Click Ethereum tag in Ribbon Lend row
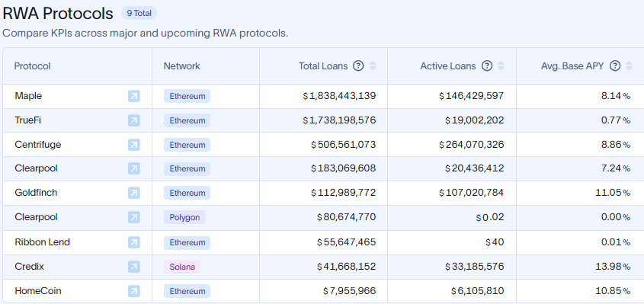Image resolution: width=644 pixels, height=304 pixels. coord(187,242)
